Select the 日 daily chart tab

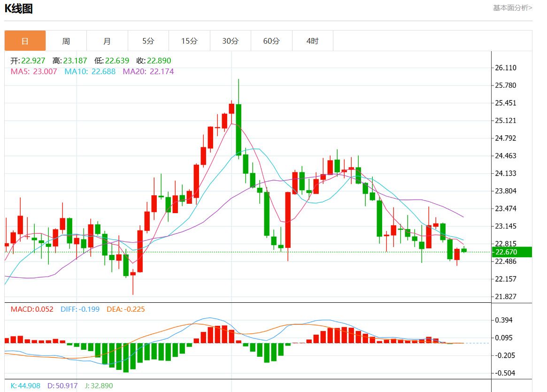click(x=25, y=41)
